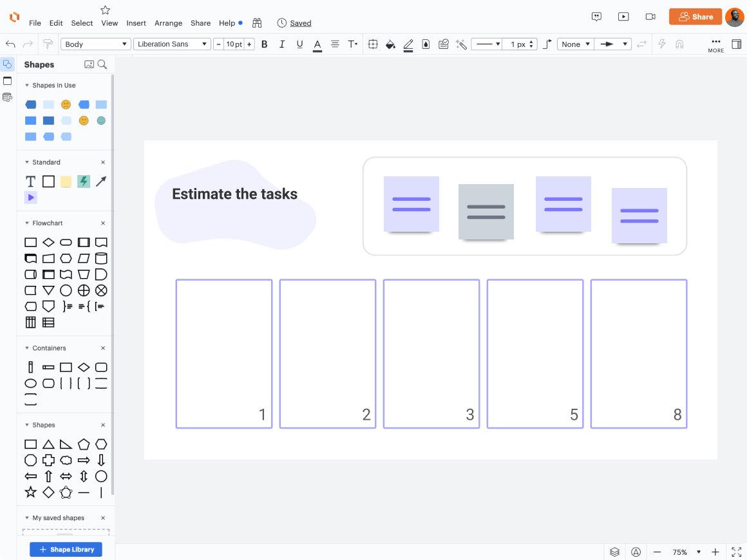Collapse the Flowchart shapes section
This screenshot has height=560, width=747.
tap(27, 223)
